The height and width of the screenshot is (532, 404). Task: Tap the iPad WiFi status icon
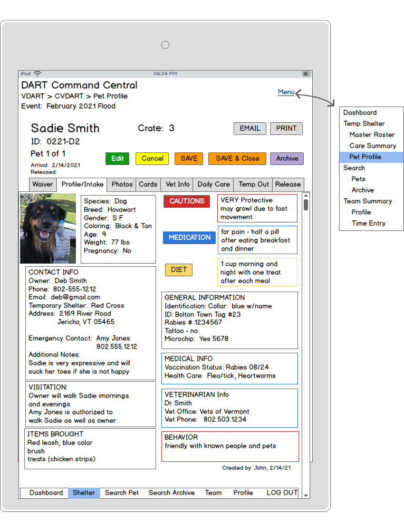(37, 74)
